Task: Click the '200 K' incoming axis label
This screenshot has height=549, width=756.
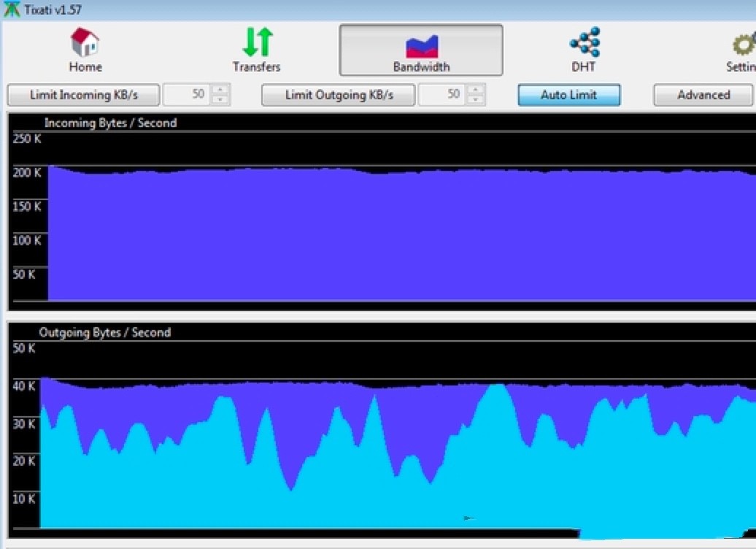Action: coord(27,173)
